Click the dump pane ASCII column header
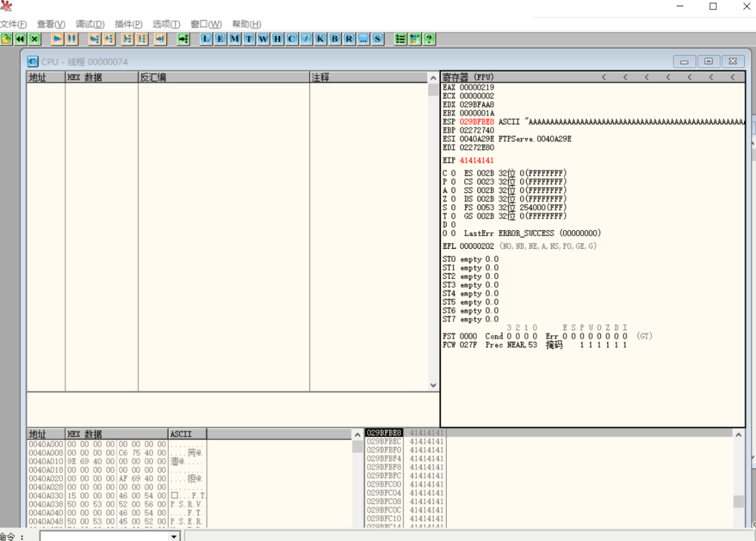The width and height of the screenshot is (756, 541). click(188, 434)
